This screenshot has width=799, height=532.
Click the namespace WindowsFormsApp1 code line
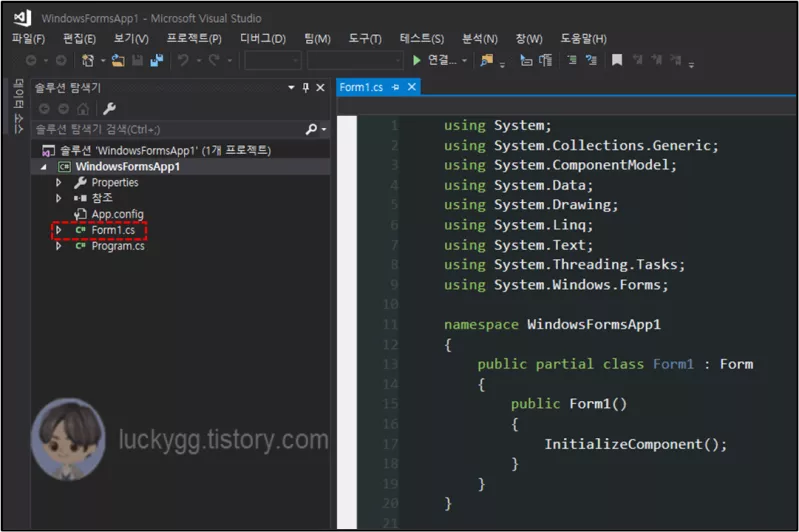552,325
